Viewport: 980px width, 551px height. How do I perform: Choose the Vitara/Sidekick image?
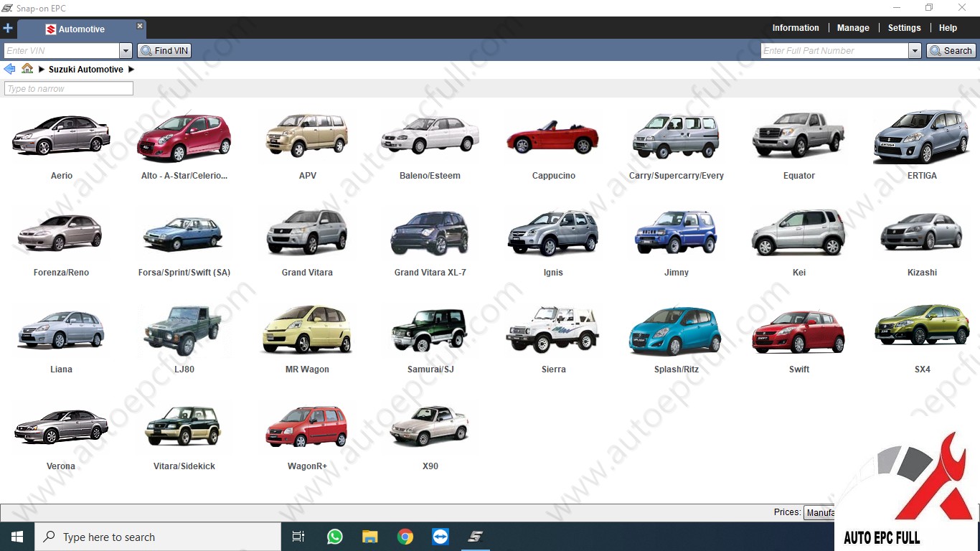pos(184,426)
